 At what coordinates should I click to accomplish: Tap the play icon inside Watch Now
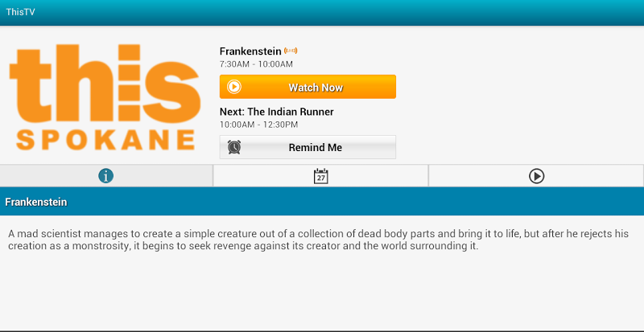234,87
